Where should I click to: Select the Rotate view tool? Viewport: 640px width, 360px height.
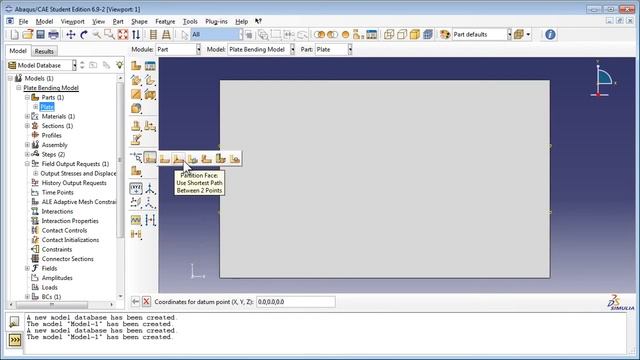click(x=84, y=35)
